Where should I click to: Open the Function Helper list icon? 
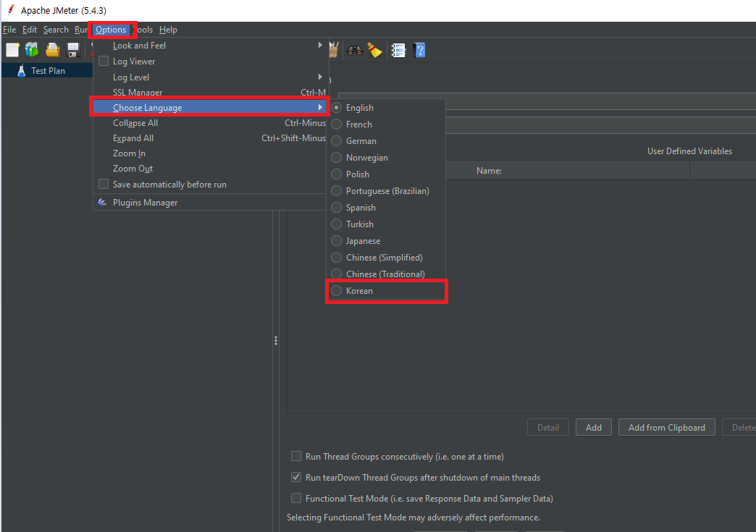coord(398,50)
